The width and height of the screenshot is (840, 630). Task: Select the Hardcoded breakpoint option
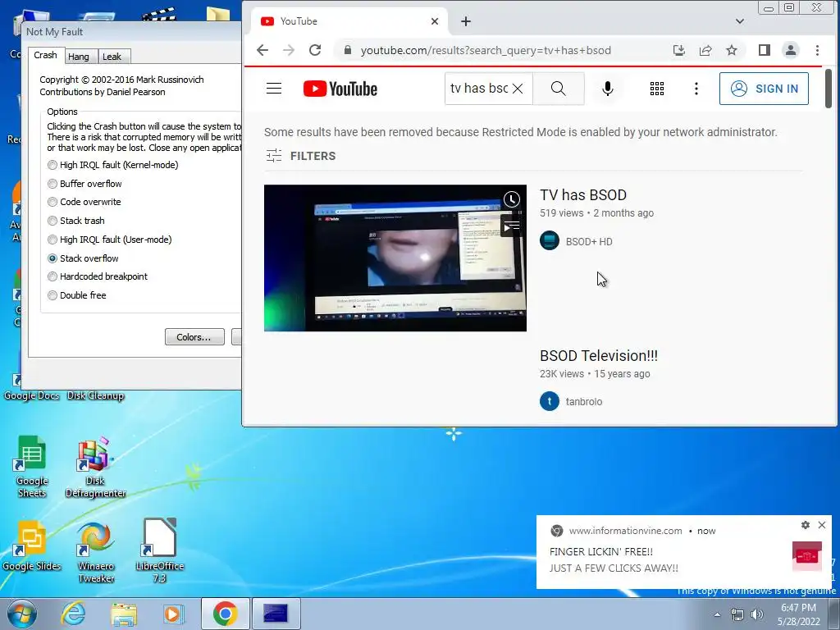98,276
